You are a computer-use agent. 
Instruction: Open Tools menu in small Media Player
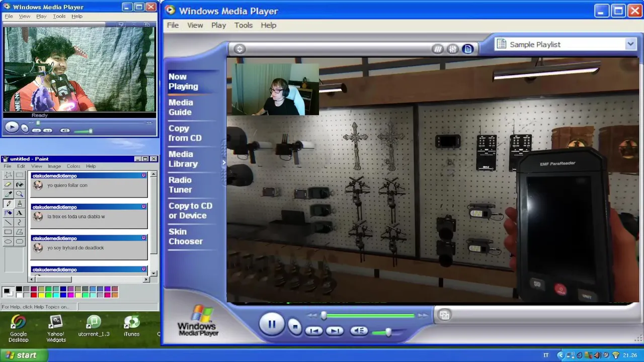coord(59,16)
